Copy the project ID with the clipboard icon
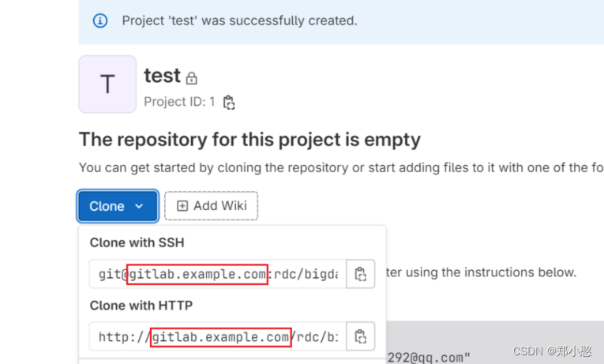The width and height of the screenshot is (604, 364). pyautogui.click(x=229, y=103)
